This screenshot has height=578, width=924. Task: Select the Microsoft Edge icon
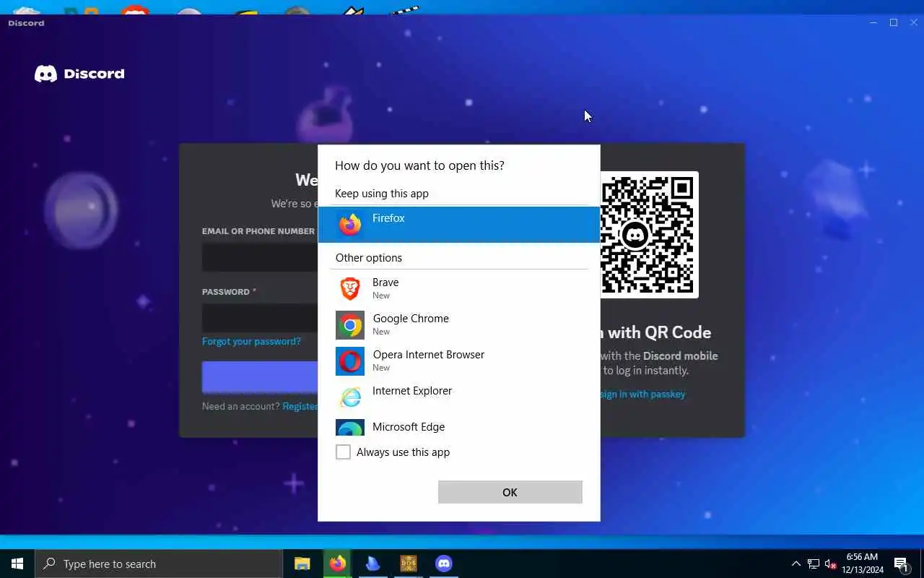click(350, 428)
